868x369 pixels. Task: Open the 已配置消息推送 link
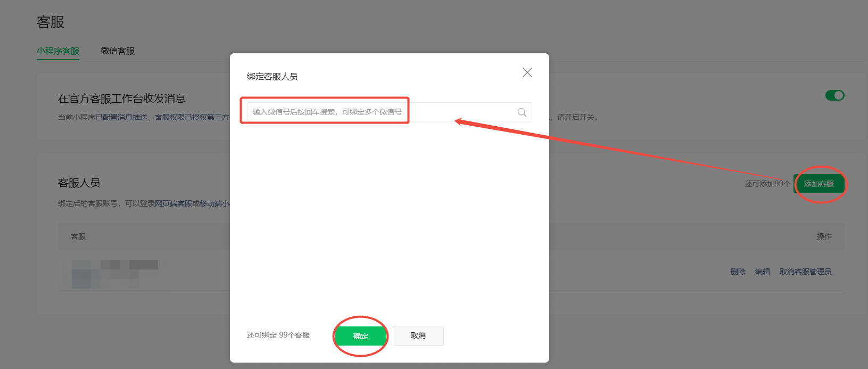121,117
